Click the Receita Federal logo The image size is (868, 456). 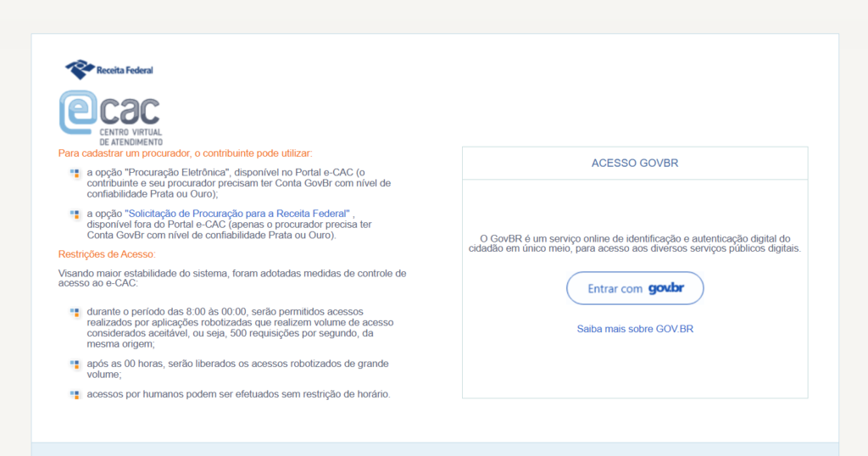(x=109, y=70)
